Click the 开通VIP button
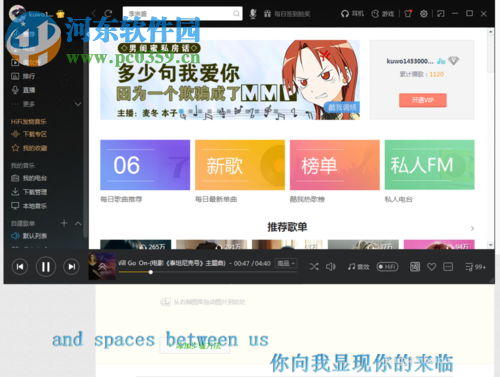 point(423,100)
